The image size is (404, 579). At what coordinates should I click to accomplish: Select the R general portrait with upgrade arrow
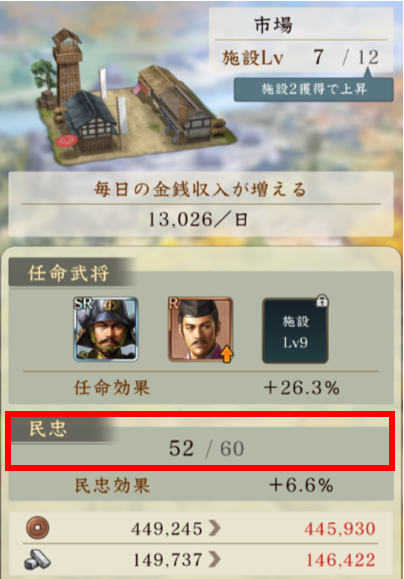201,329
